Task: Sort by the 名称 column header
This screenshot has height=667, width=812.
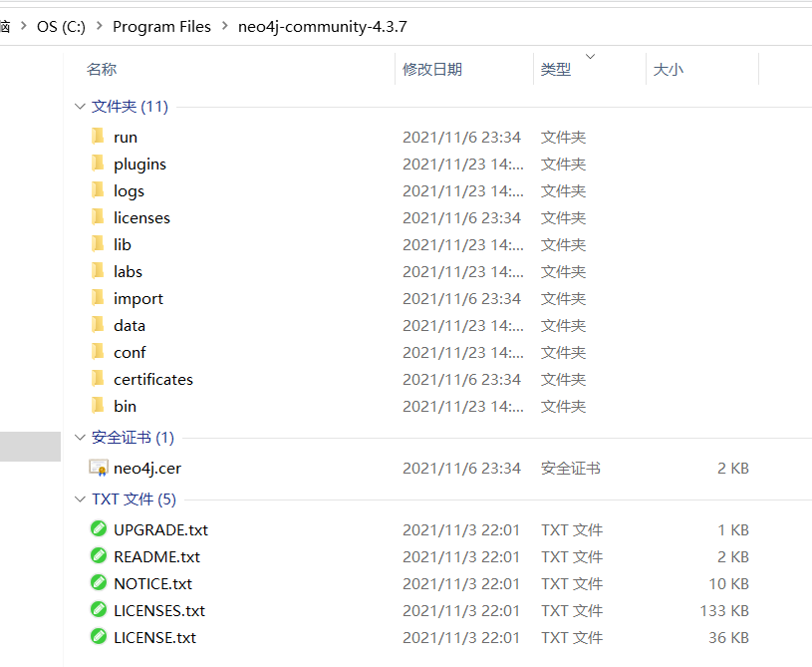Action: [x=102, y=70]
